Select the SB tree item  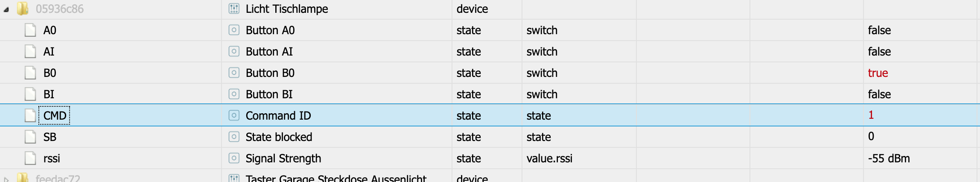[50, 137]
